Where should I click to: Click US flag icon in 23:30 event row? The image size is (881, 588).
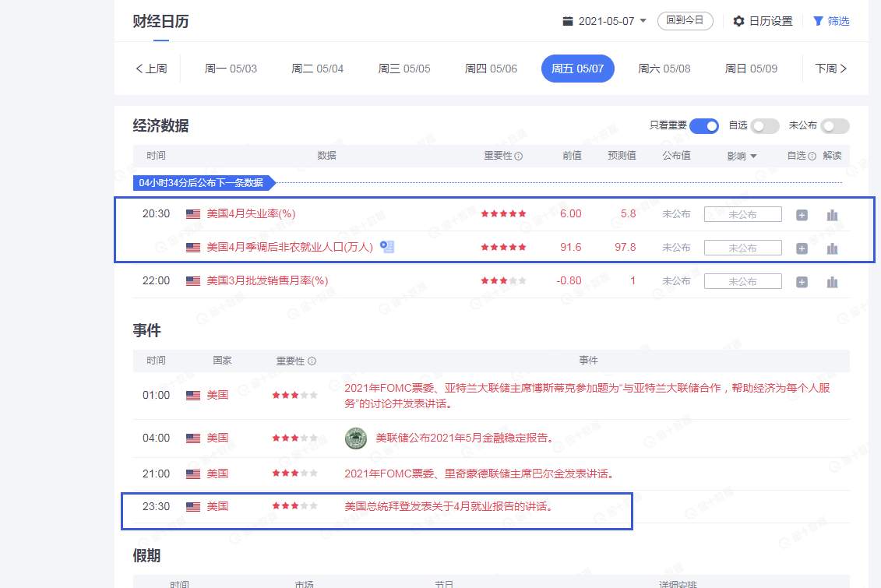coord(192,506)
